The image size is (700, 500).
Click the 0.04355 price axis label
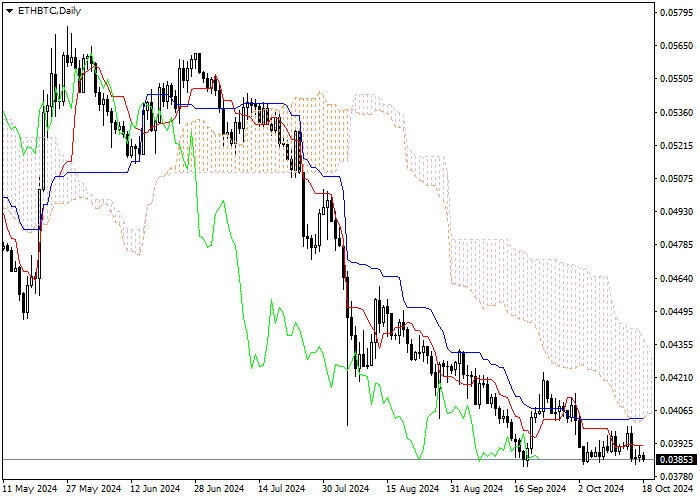pyautogui.click(x=676, y=345)
